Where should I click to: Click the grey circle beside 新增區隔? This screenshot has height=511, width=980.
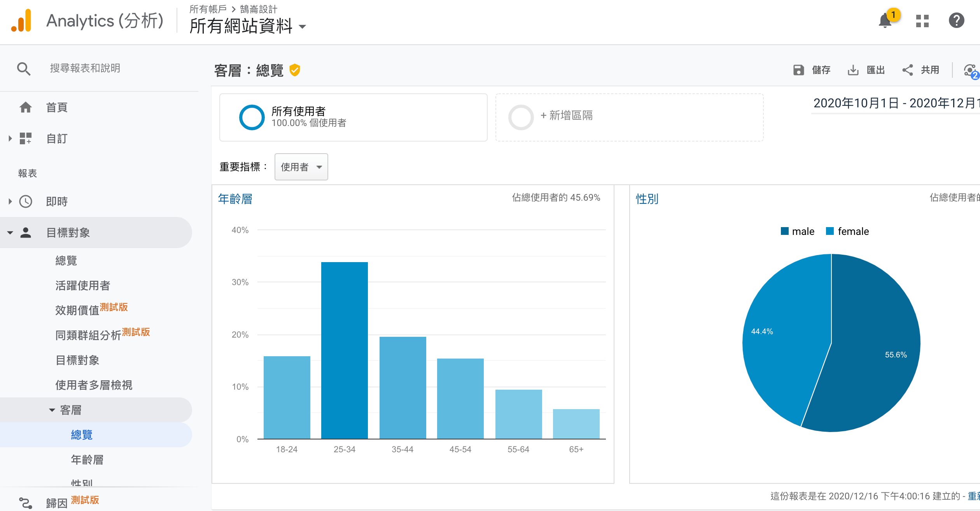(x=521, y=117)
